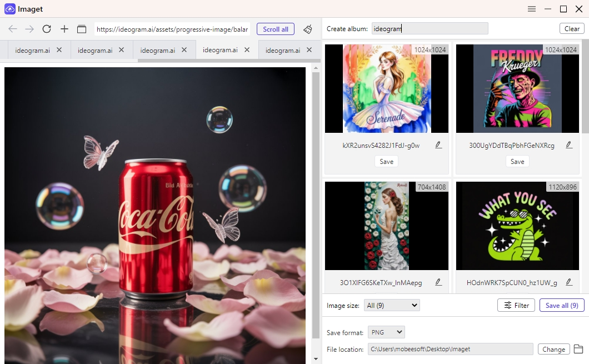
Task: Switch to the second ideogram.ai tab
Action: [95, 50]
